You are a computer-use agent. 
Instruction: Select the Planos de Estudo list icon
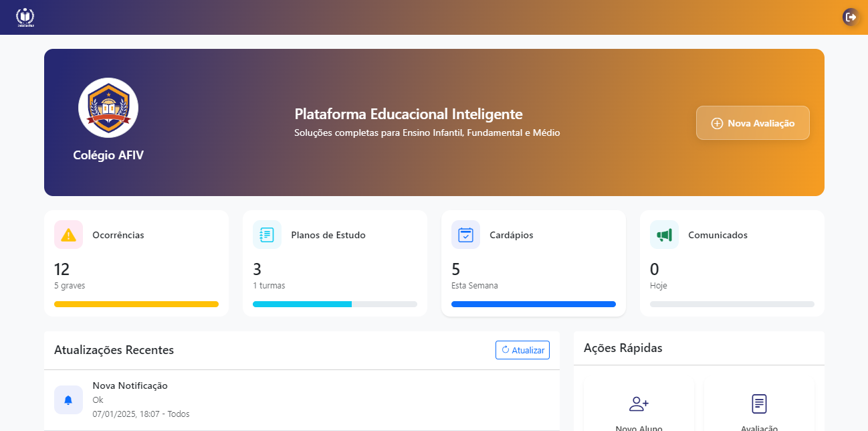click(267, 234)
